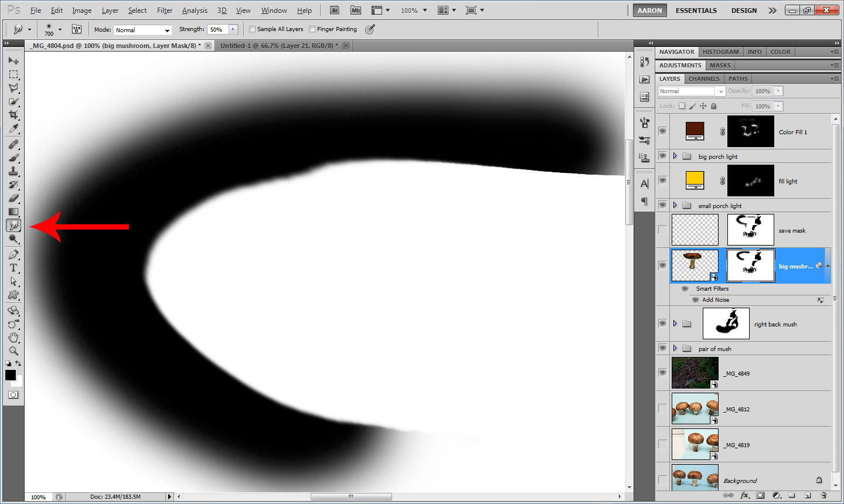The height and width of the screenshot is (504, 844).
Task: Select the Crop tool
Action: coord(13,115)
